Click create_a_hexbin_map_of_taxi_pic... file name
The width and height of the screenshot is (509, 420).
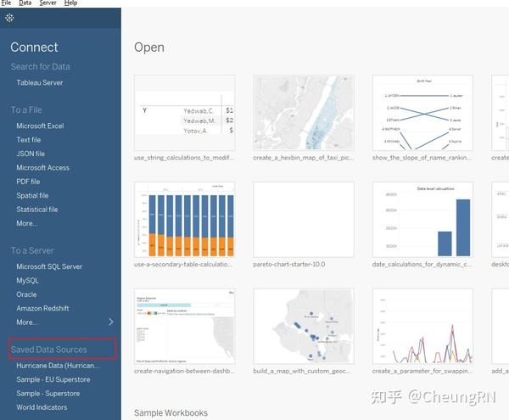tap(304, 158)
